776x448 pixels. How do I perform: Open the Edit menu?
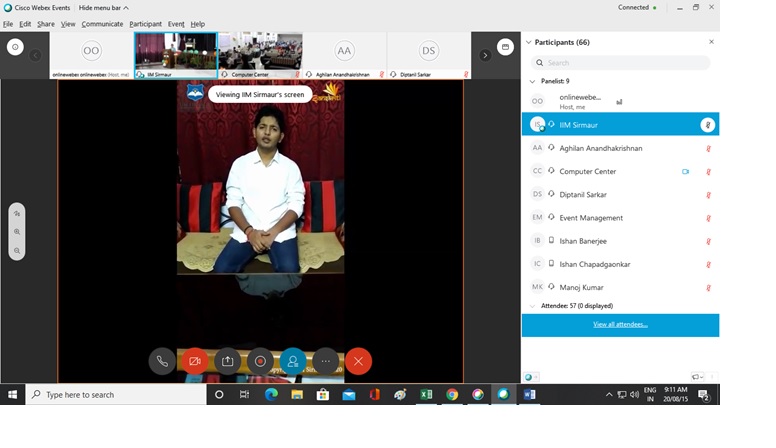pyautogui.click(x=25, y=24)
